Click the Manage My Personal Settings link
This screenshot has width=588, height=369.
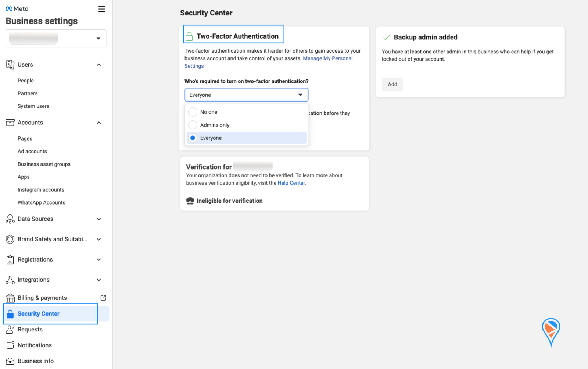click(327, 58)
